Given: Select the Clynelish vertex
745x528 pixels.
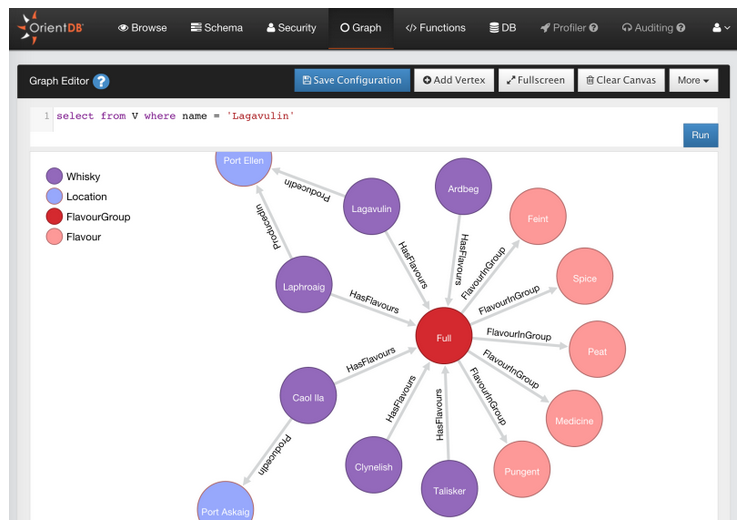Looking at the screenshot, I should pyautogui.click(x=373, y=465).
